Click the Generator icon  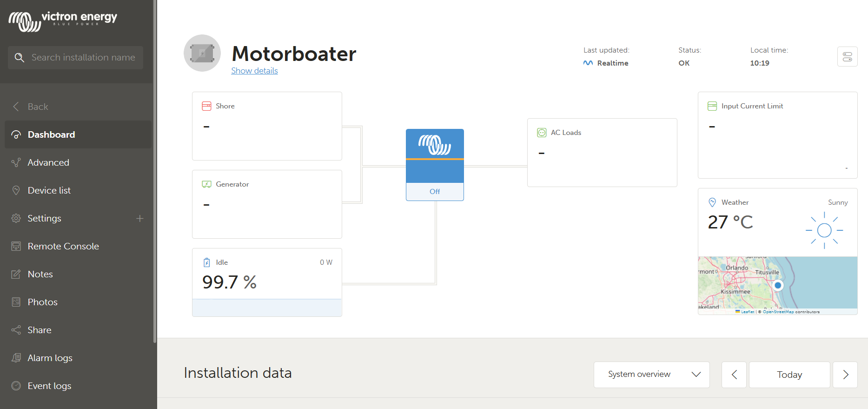pos(206,184)
